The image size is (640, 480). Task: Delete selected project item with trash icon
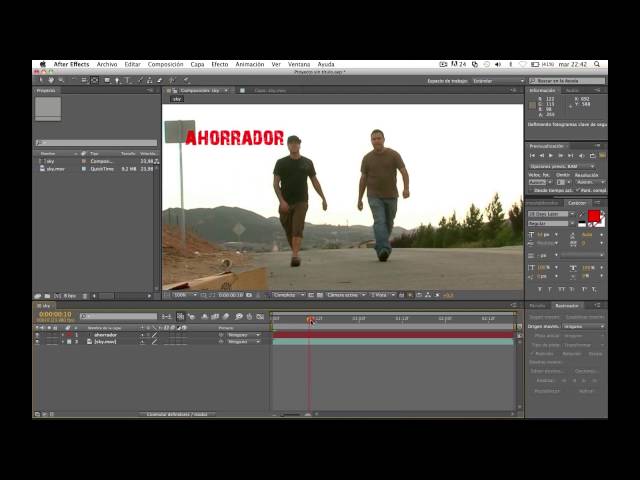tap(85, 296)
